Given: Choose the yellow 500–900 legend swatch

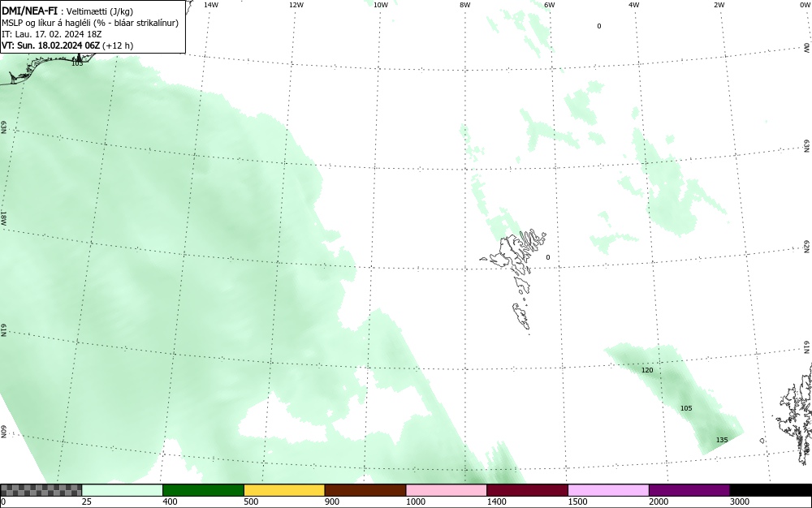Looking at the screenshot, I should (284, 490).
